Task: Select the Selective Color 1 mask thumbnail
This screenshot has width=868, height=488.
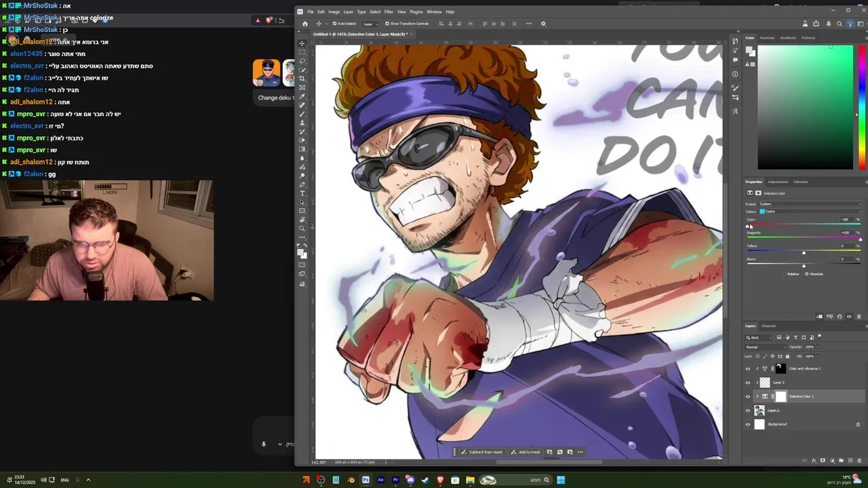Action: (x=781, y=396)
